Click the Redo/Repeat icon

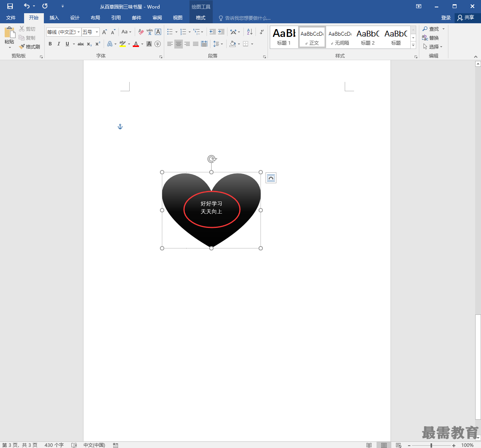(45, 6)
